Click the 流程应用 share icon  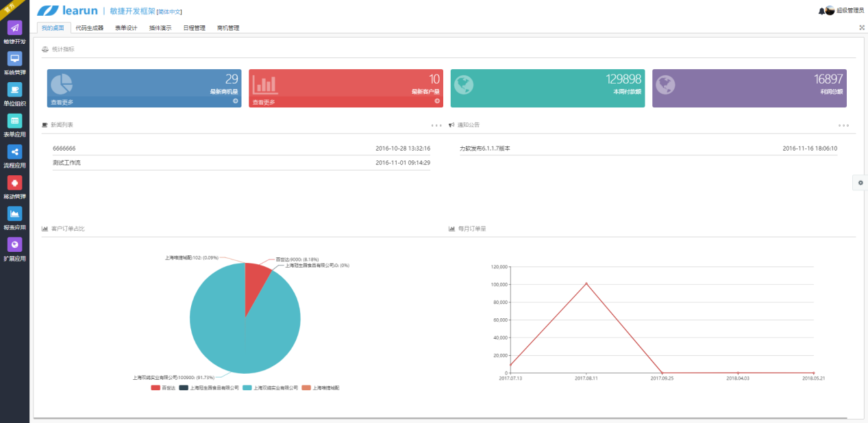(x=14, y=152)
